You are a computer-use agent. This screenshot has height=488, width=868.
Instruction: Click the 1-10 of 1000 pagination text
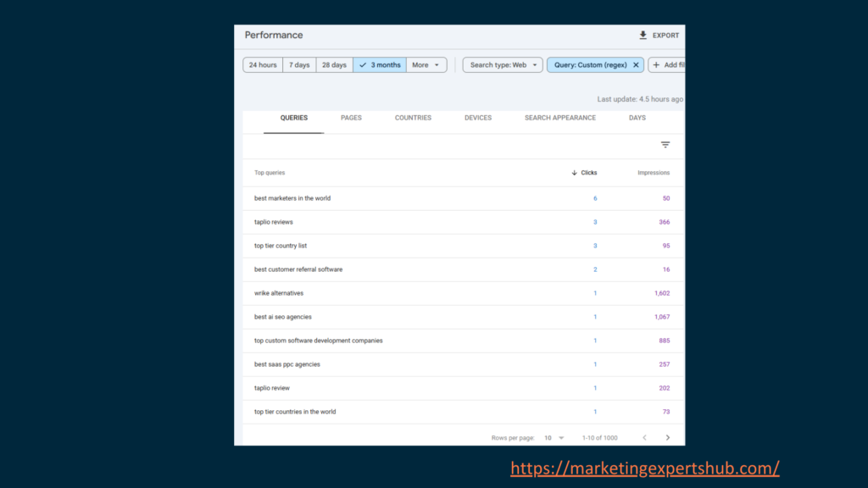pos(599,438)
